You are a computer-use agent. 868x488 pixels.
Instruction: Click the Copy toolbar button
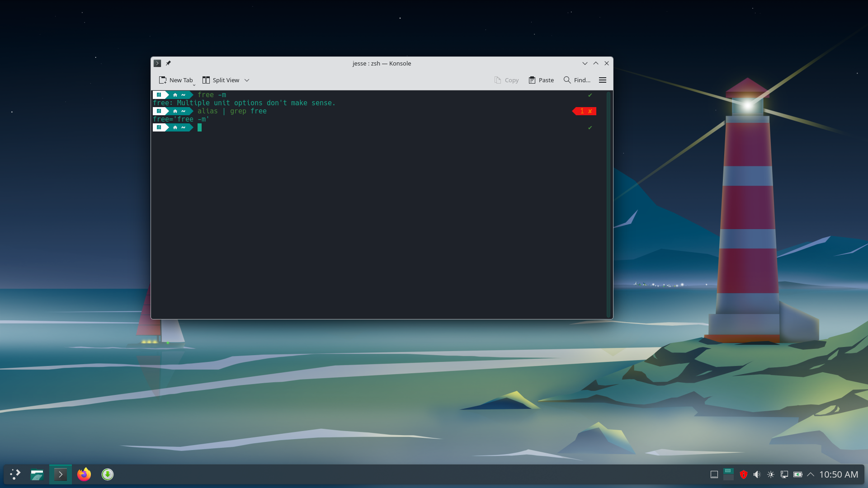click(506, 80)
